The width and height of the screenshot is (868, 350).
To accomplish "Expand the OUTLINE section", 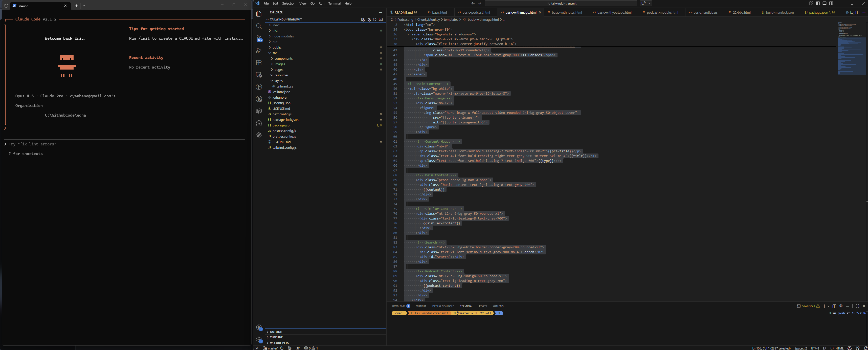I will 276,332.
